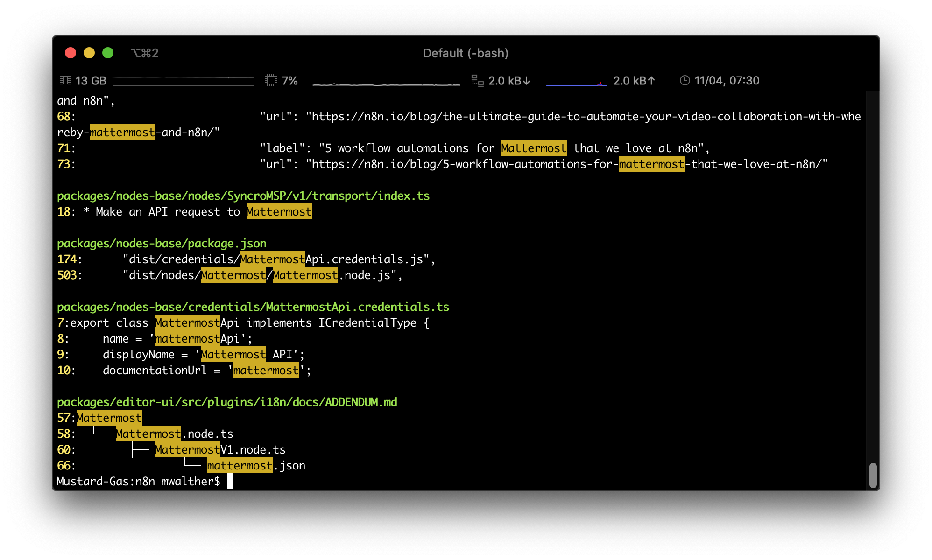
Task: Click the memory usage RAM icon
Action: pyautogui.click(x=65, y=81)
